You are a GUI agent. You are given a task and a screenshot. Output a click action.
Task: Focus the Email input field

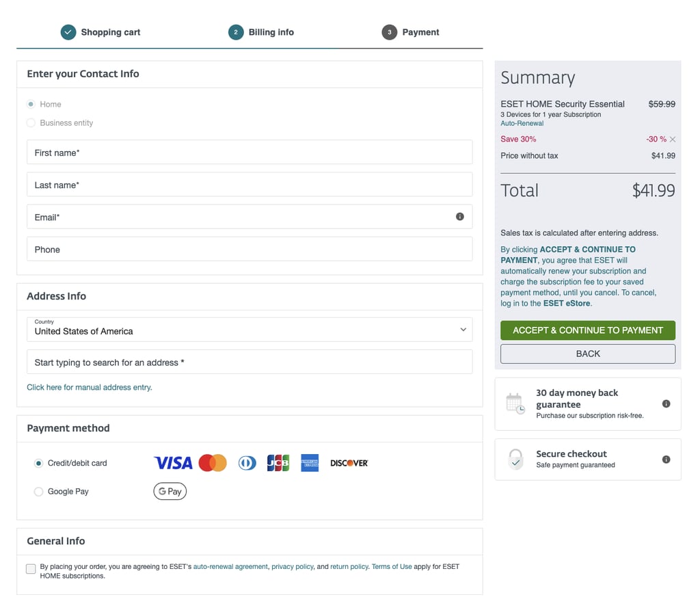[250, 217]
